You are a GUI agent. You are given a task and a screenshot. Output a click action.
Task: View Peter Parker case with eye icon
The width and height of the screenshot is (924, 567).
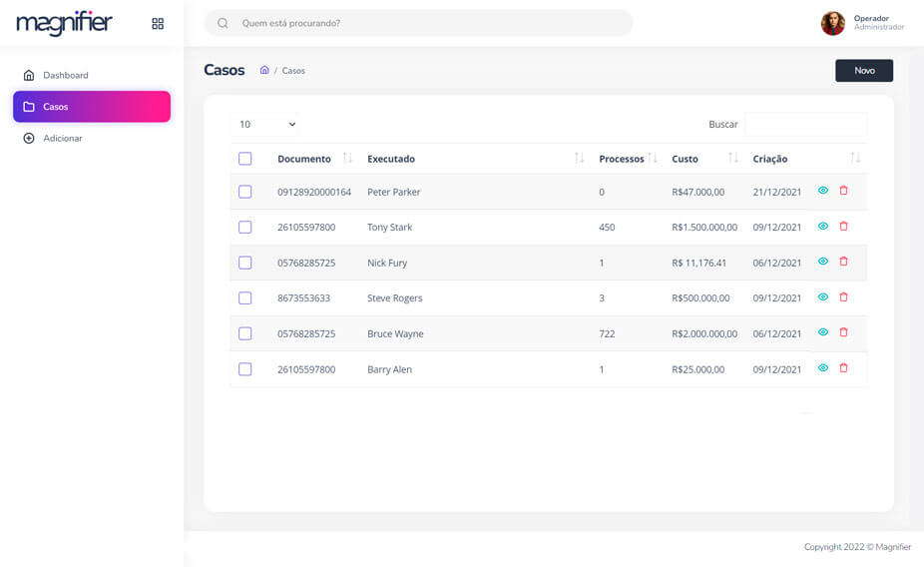(x=823, y=190)
